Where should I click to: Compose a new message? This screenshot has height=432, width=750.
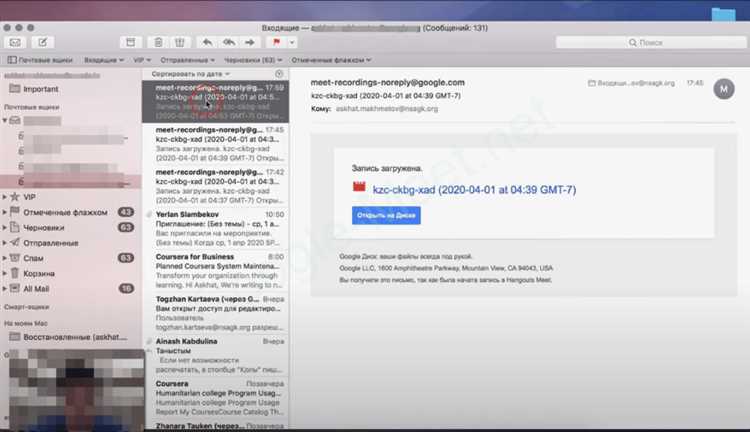(42, 42)
